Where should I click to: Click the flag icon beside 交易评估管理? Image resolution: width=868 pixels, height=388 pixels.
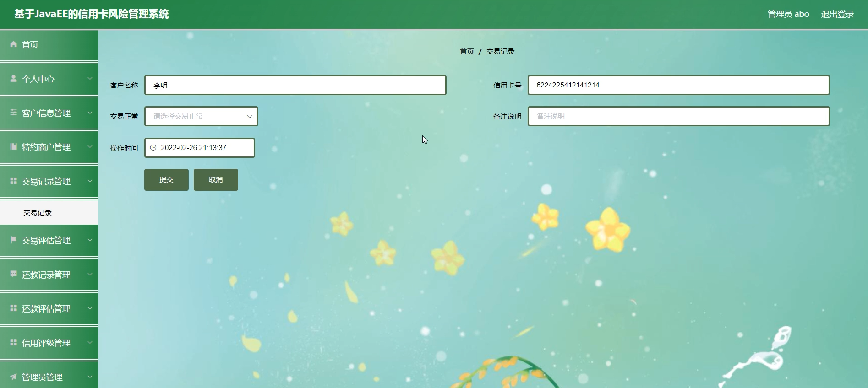[13, 240]
